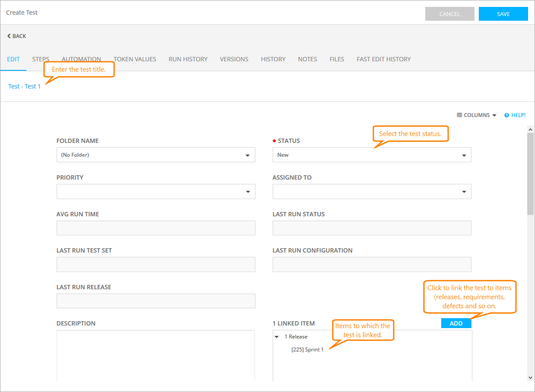Click the Cancel button
Screen dimensions: 535x392
click(449, 14)
